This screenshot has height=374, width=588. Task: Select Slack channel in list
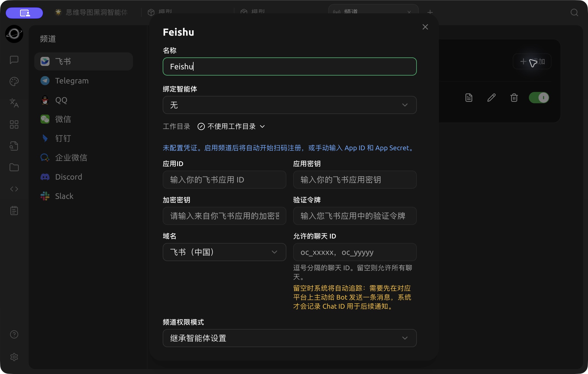(x=83, y=196)
